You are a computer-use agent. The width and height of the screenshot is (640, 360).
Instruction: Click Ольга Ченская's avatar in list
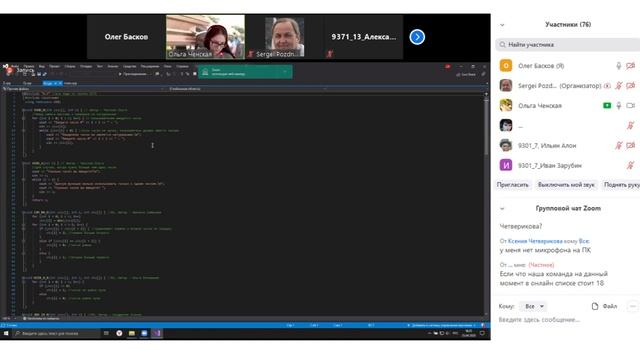click(x=506, y=105)
